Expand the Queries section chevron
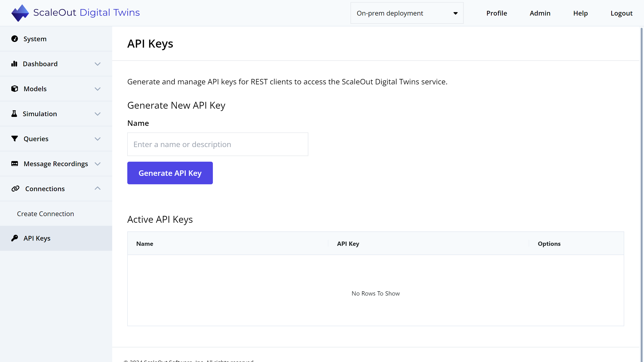Viewport: 644px width, 362px height. [x=98, y=139]
